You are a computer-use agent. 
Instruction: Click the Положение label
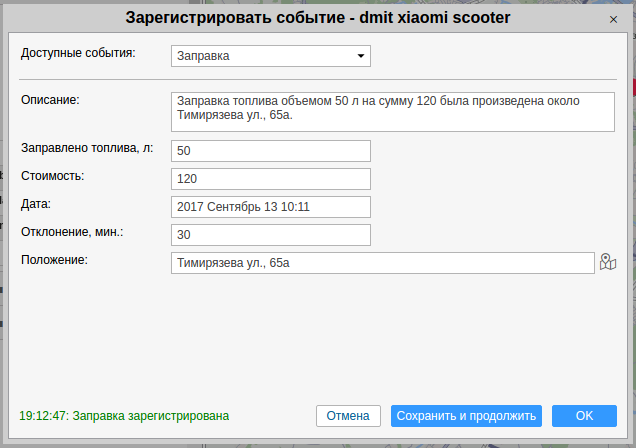[55, 260]
